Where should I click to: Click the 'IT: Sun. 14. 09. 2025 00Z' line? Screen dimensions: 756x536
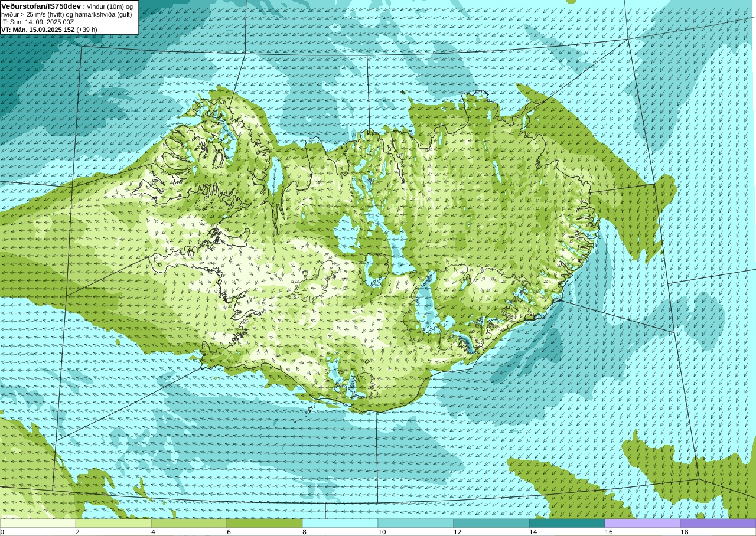(x=38, y=22)
